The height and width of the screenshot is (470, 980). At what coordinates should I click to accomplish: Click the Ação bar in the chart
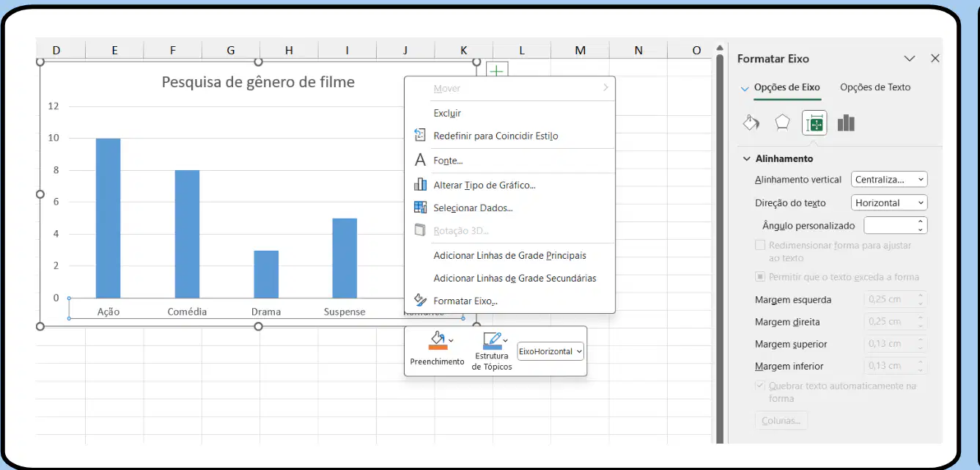pyautogui.click(x=108, y=218)
